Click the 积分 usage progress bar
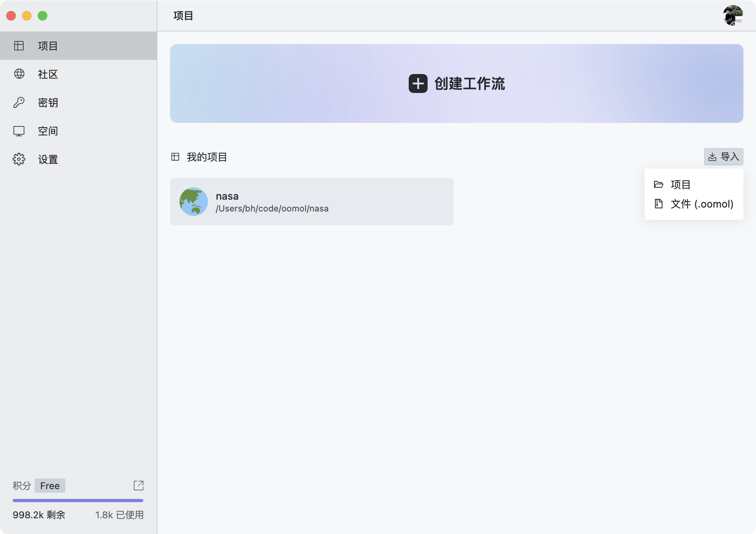756x534 pixels. tap(78, 501)
